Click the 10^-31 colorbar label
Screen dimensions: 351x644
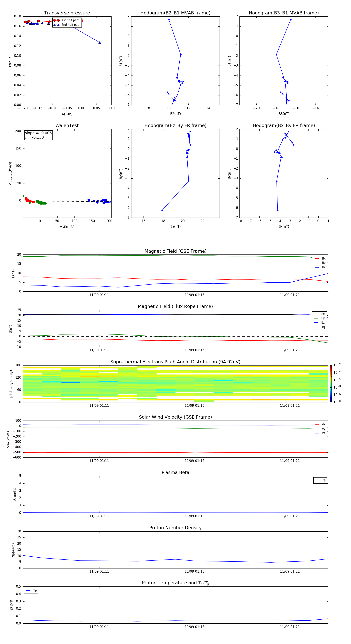click(337, 402)
